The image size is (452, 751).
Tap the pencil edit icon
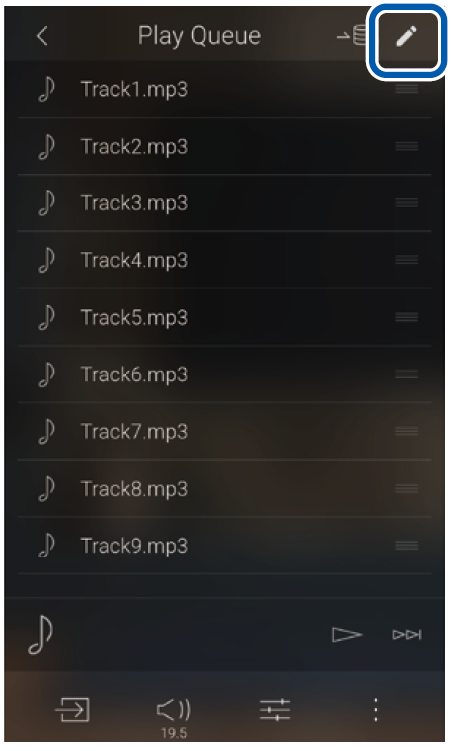pos(407,37)
